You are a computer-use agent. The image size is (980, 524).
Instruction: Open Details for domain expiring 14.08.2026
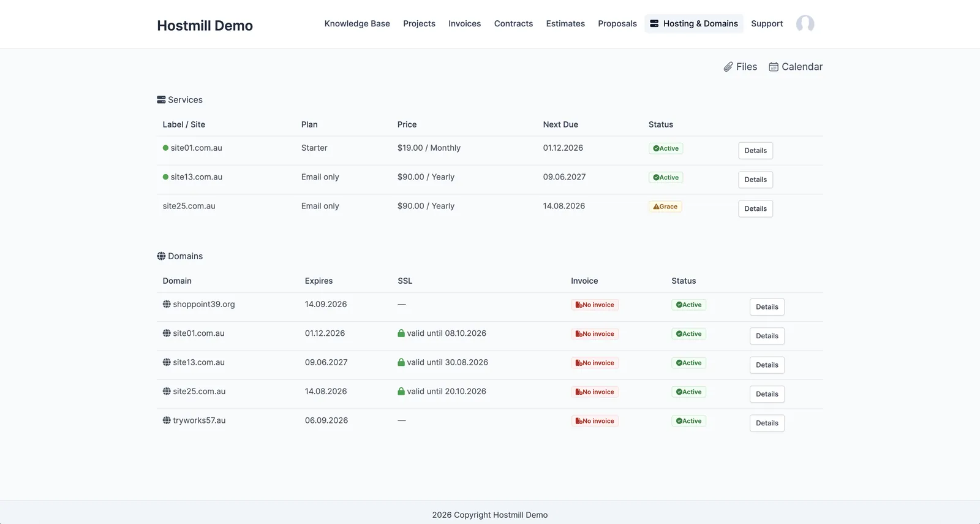[x=767, y=394]
